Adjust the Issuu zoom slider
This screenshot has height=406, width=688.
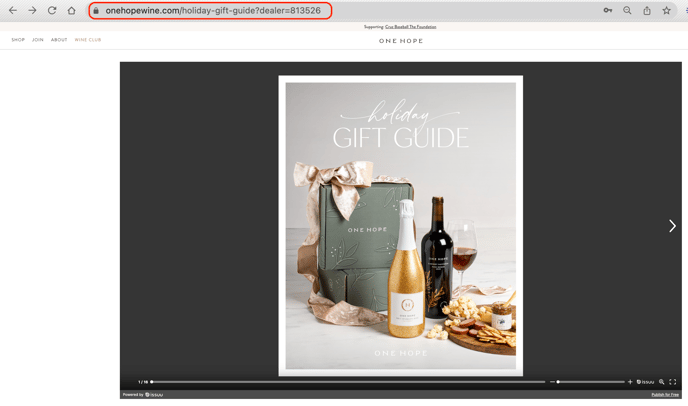(x=591, y=382)
